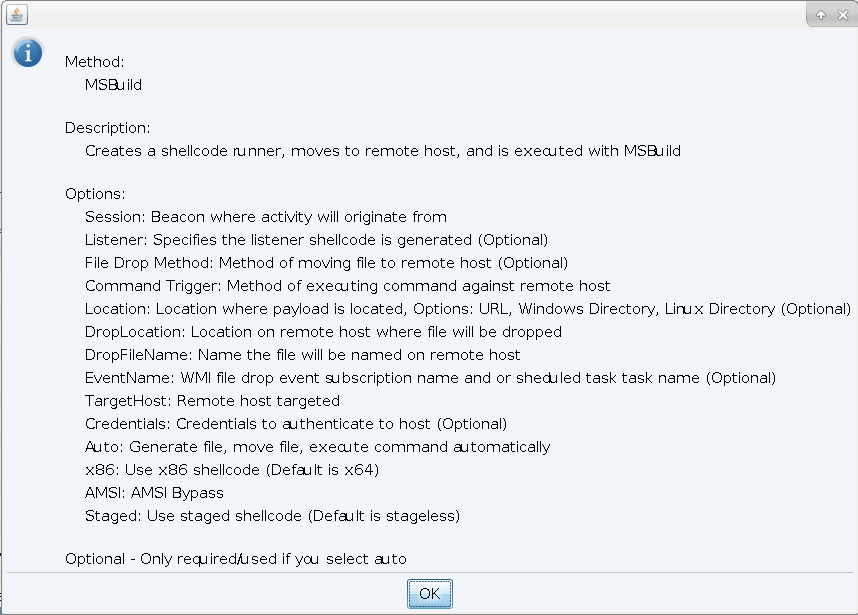The width and height of the screenshot is (858, 615).
Task: Click the Session option line
Action: click(x=265, y=217)
